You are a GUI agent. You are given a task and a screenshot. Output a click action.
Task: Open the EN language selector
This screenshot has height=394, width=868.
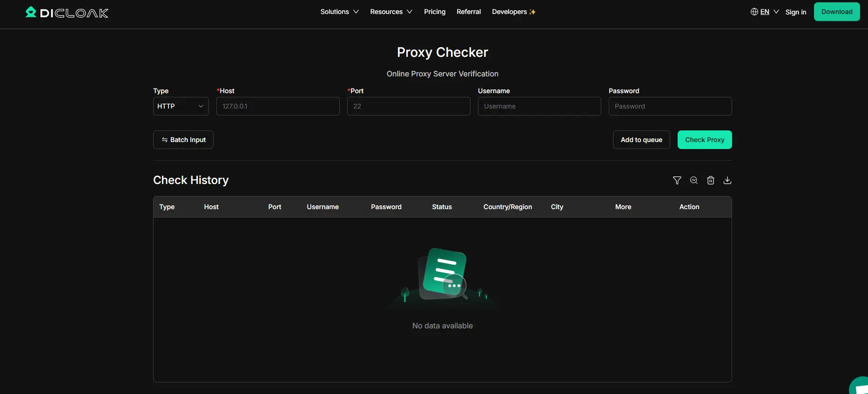(765, 12)
